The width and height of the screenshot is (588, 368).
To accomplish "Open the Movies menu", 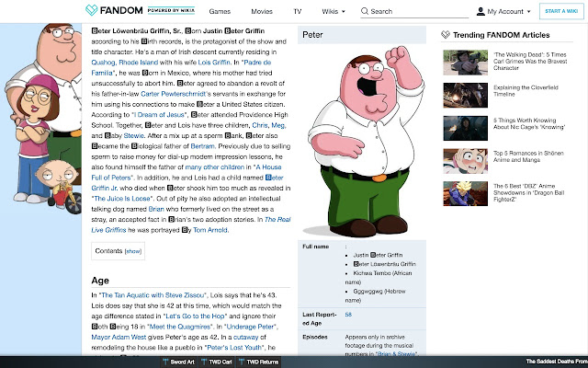I will (x=262, y=11).
